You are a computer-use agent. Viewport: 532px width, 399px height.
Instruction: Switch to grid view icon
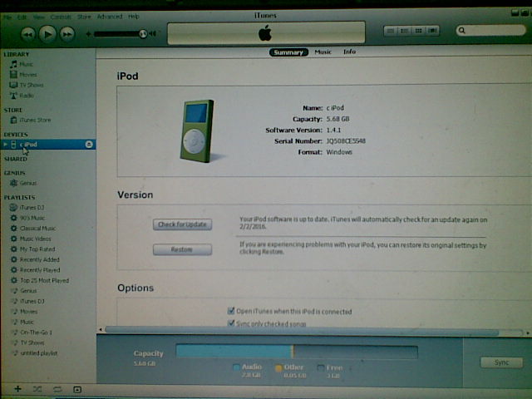pyautogui.click(x=418, y=31)
